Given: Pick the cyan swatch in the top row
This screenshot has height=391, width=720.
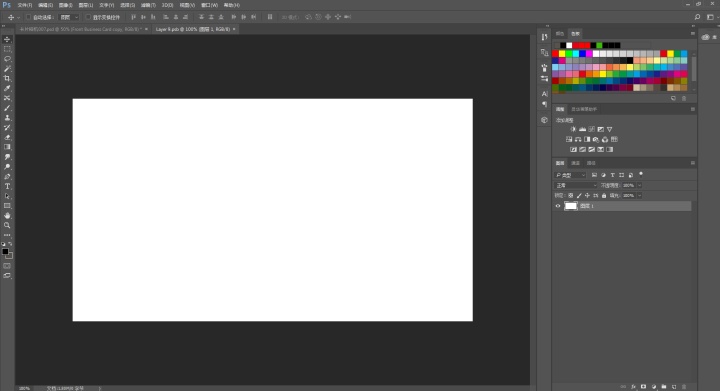Looking at the screenshot, I should [x=576, y=54].
